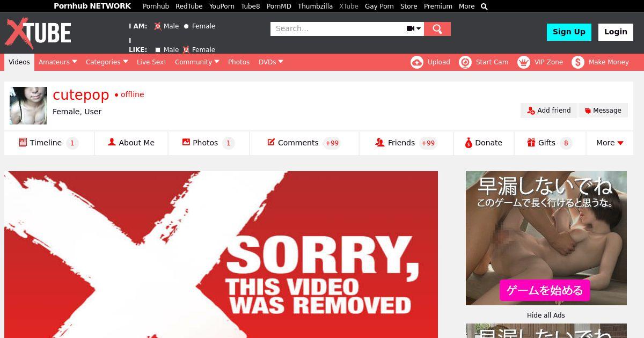Click the Store network link
The image size is (644, 338).
pyautogui.click(x=408, y=6)
